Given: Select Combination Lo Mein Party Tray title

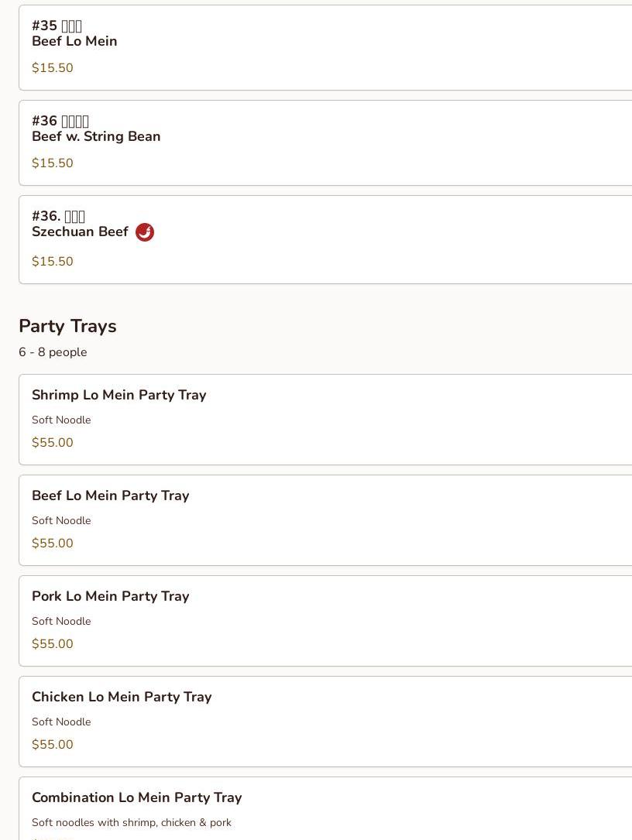Looking at the screenshot, I should tap(136, 797).
